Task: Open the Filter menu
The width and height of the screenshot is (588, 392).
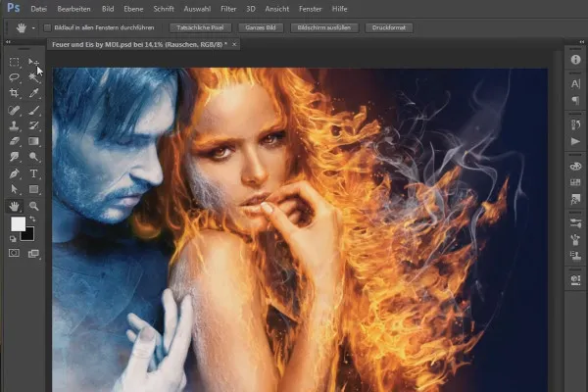Action: 228,9
